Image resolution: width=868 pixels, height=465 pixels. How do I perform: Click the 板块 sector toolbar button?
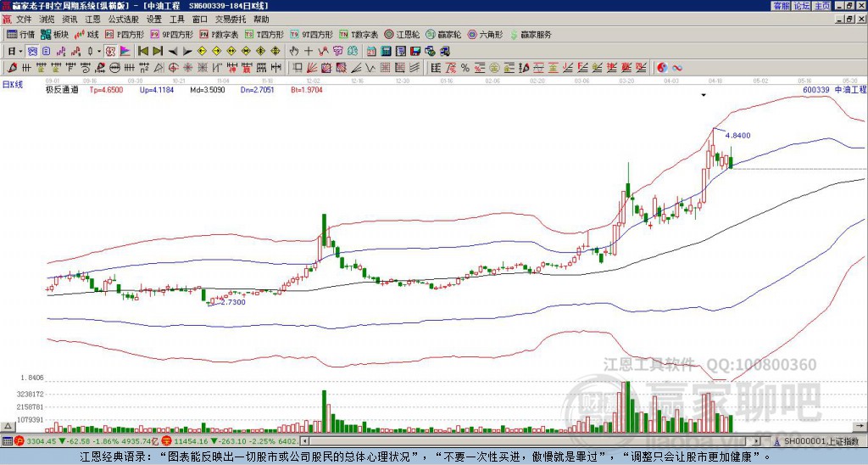(x=54, y=34)
